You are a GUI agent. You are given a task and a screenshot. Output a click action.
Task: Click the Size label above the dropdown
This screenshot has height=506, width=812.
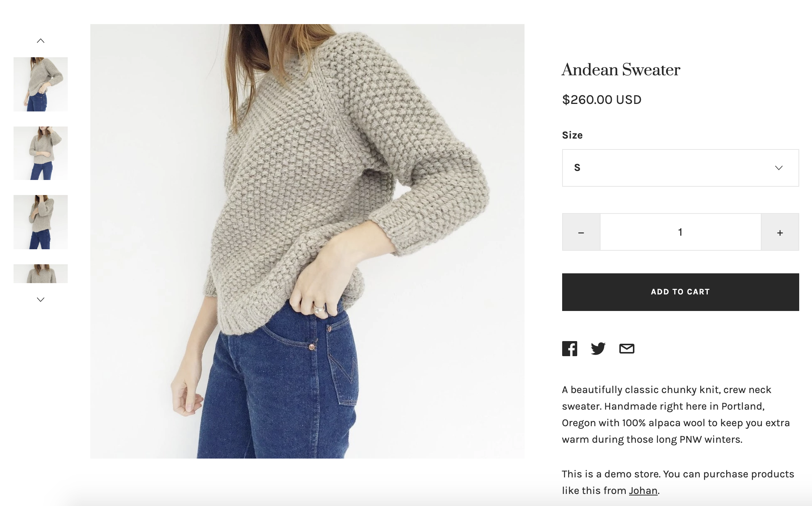coord(572,135)
